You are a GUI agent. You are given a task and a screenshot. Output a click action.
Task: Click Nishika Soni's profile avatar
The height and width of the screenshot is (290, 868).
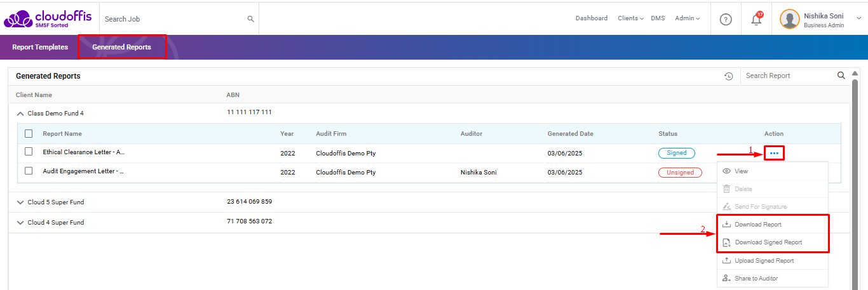pos(790,19)
